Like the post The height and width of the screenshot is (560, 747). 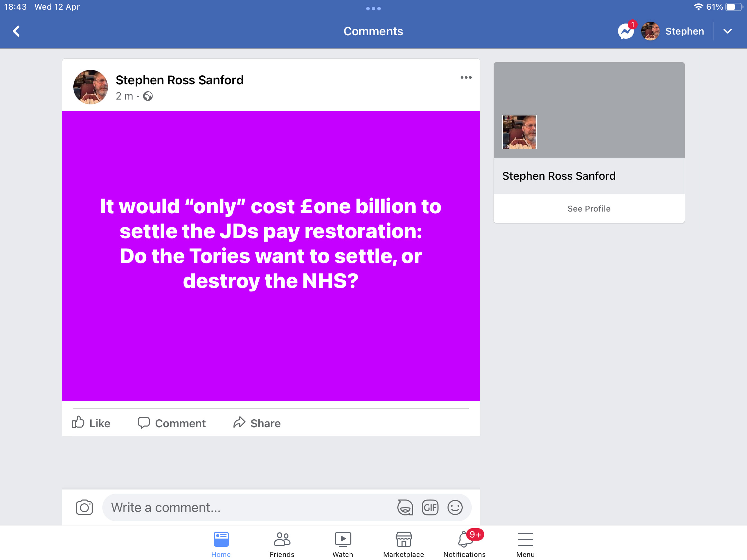pyautogui.click(x=91, y=423)
